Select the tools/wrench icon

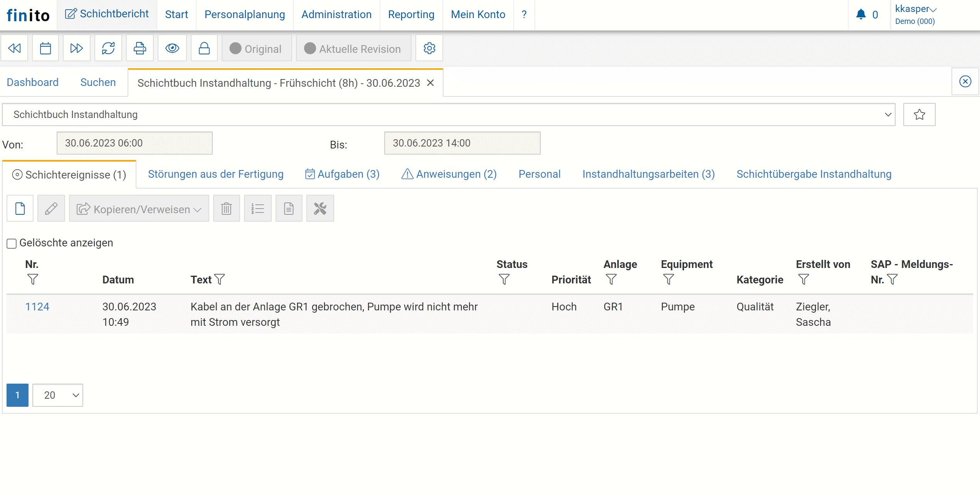point(320,209)
